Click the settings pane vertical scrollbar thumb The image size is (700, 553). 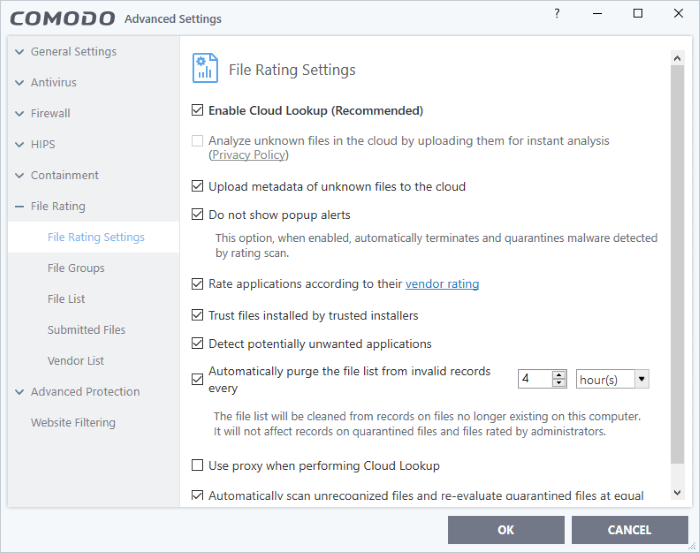point(677,265)
